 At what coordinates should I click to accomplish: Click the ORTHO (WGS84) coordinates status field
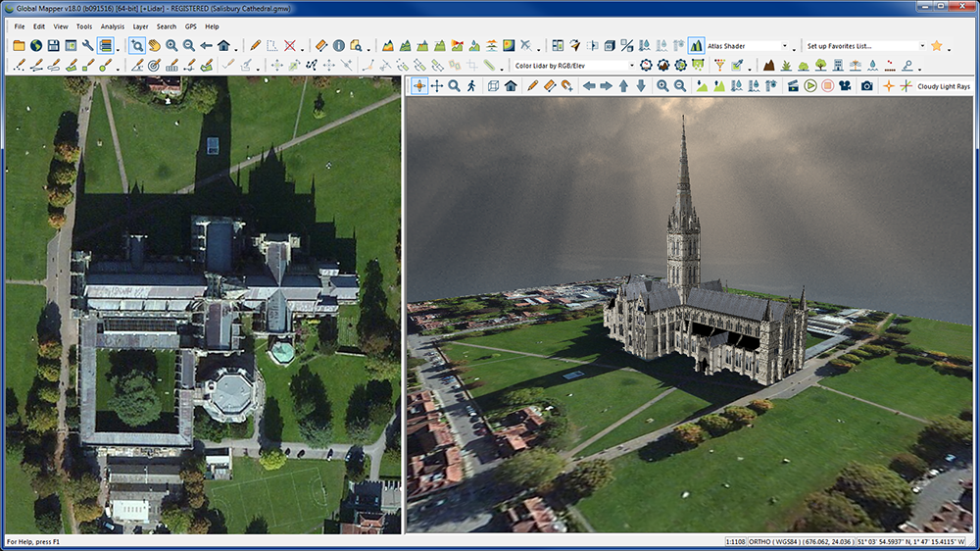(x=801, y=541)
